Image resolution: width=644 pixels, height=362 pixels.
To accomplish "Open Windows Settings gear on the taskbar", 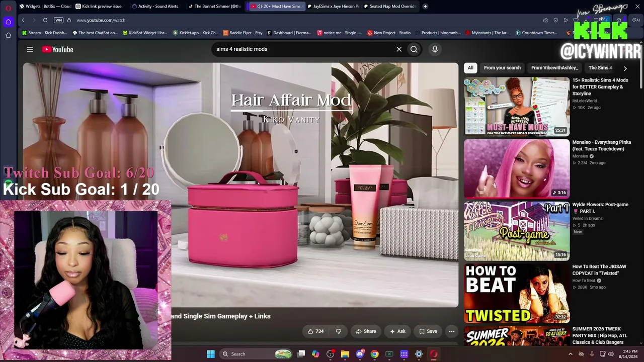I will (419, 354).
